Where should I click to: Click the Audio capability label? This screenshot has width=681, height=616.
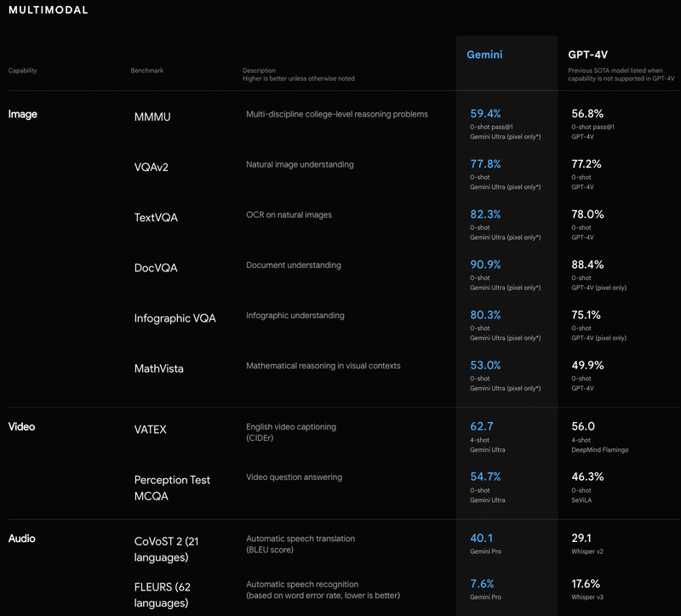[23, 538]
